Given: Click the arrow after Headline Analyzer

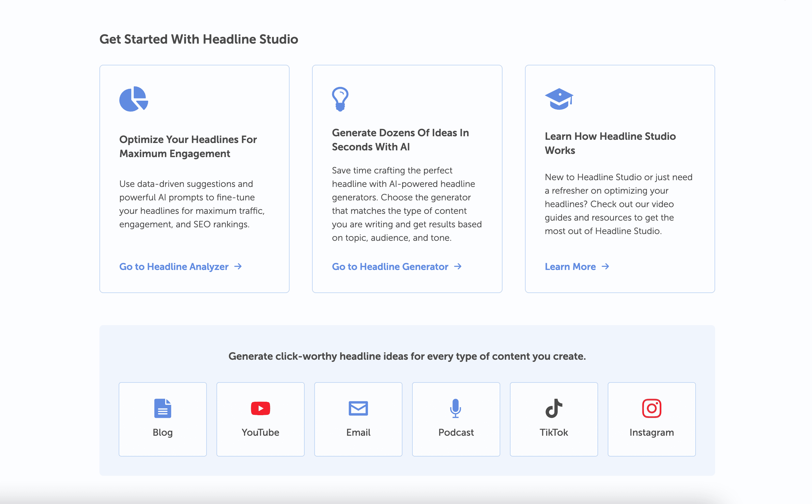Looking at the screenshot, I should coord(238,266).
